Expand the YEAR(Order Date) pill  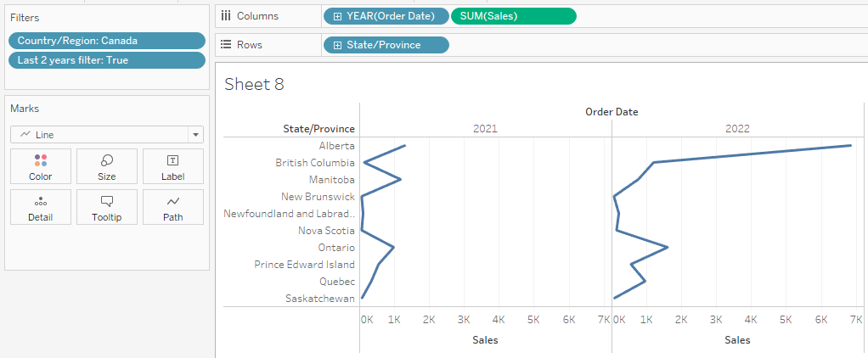coord(337,16)
